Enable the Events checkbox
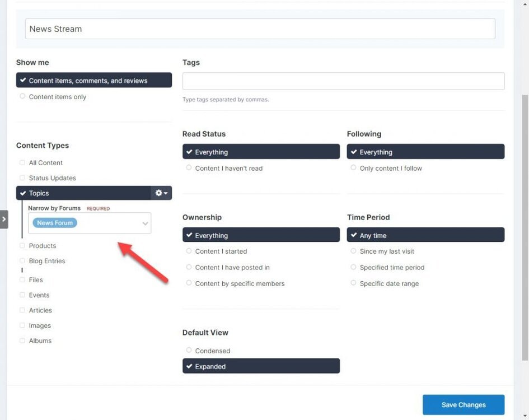The height and width of the screenshot is (420, 529). click(22, 295)
